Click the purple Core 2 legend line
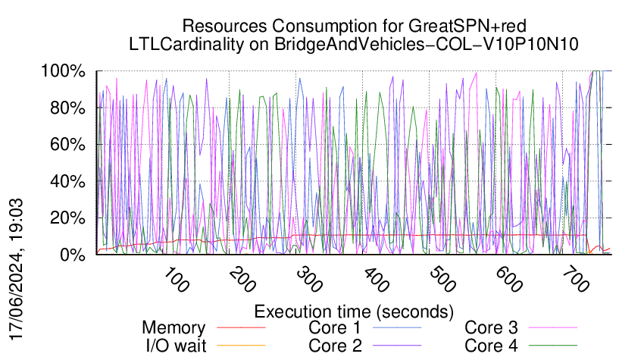The image size is (644, 360). pos(397,346)
